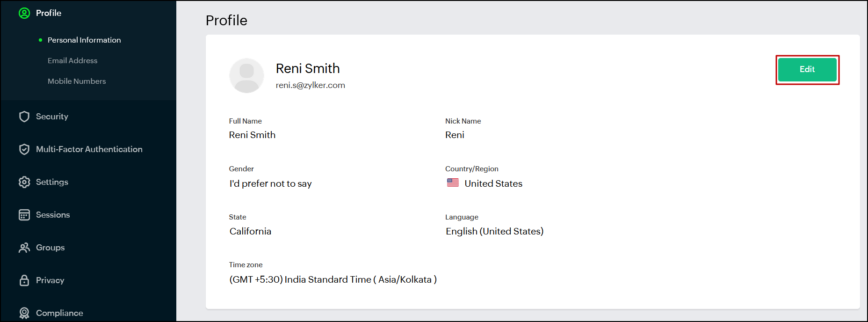Screen dimensions: 868x322
Task: Click the profile avatar picture
Action: 246,76
